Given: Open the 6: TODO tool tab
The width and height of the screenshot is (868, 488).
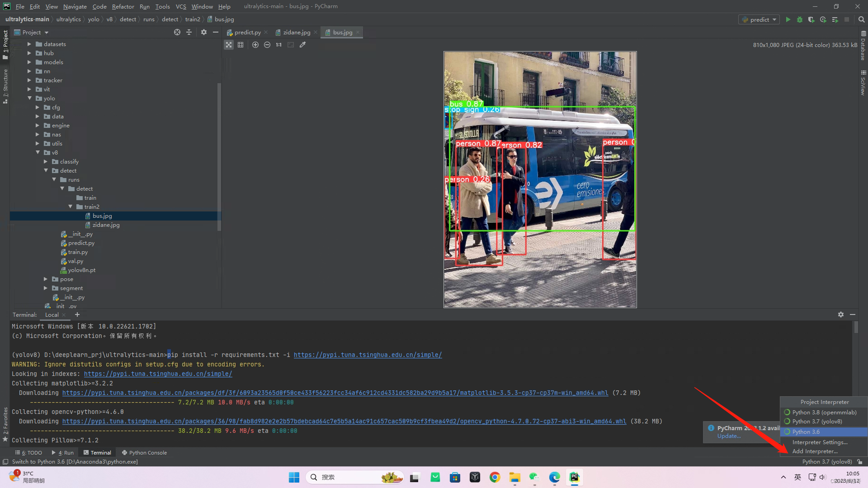Looking at the screenshot, I should coord(28,453).
